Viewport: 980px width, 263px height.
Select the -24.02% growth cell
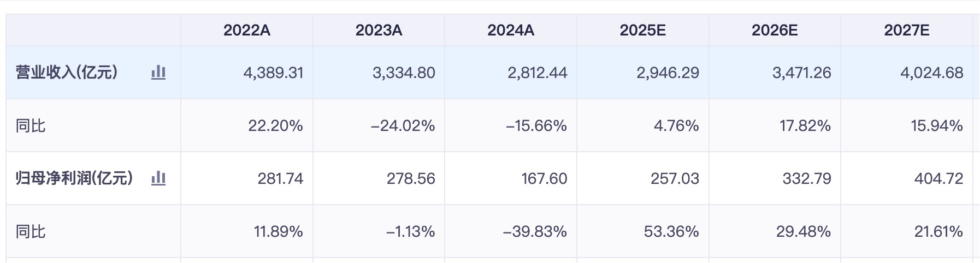[403, 126]
